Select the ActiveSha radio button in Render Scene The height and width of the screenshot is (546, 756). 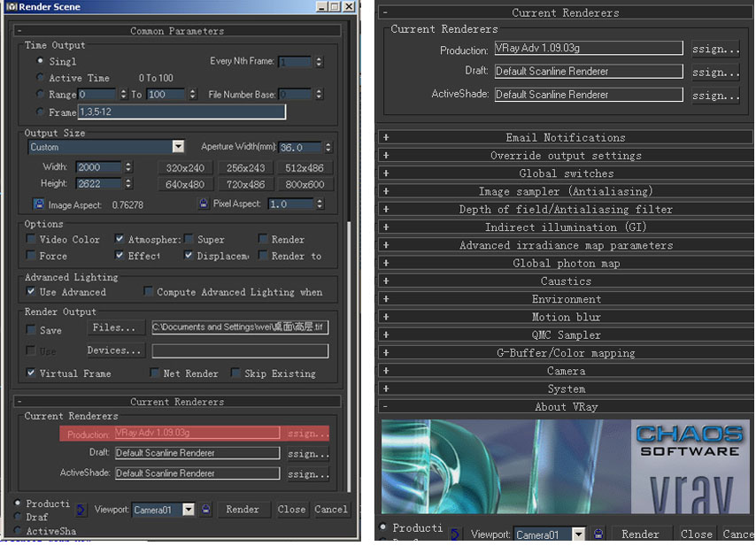click(x=18, y=530)
